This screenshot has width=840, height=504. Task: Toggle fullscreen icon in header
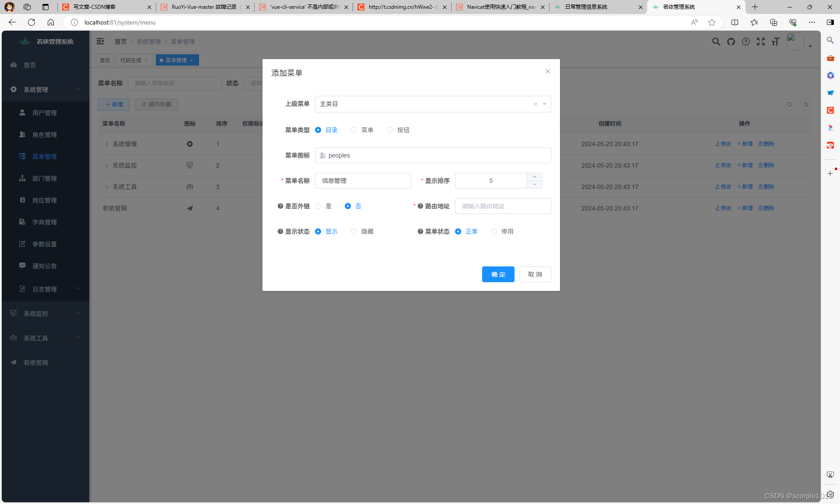click(761, 42)
